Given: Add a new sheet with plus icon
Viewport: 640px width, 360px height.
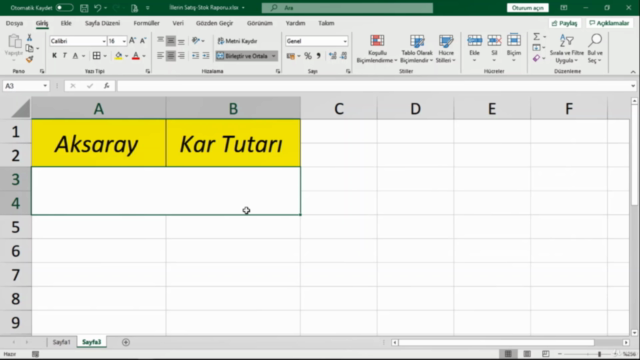Looking at the screenshot, I should click(x=126, y=342).
